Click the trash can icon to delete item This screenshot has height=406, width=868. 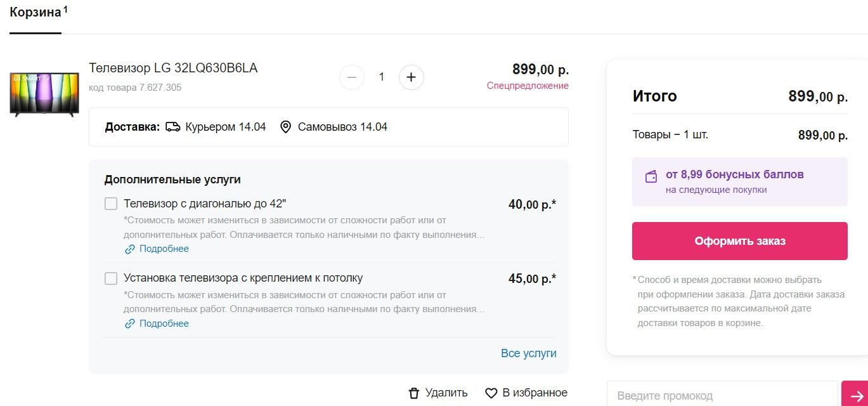(x=414, y=393)
